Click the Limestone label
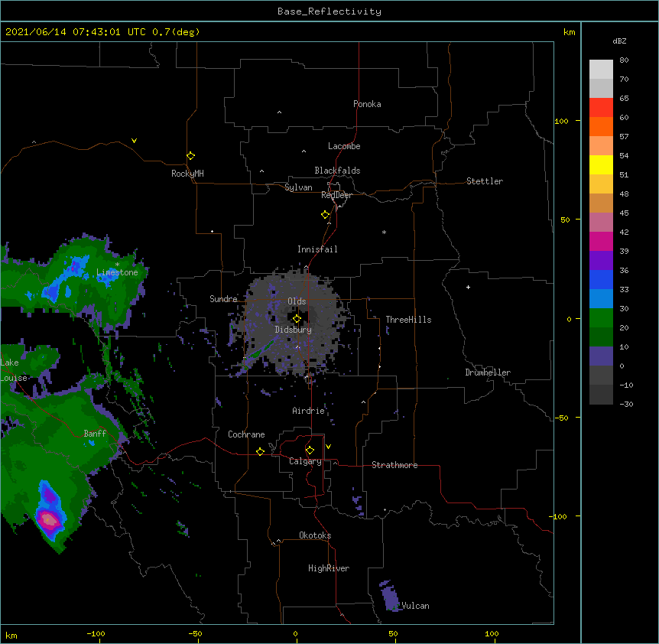This screenshot has height=644, width=659. pyautogui.click(x=117, y=272)
